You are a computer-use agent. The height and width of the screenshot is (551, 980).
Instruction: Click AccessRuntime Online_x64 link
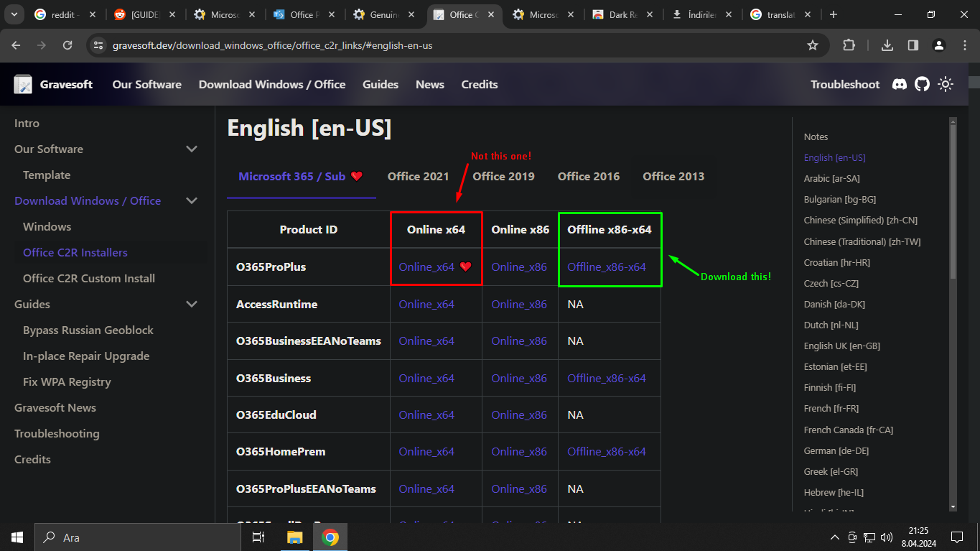pyautogui.click(x=426, y=304)
